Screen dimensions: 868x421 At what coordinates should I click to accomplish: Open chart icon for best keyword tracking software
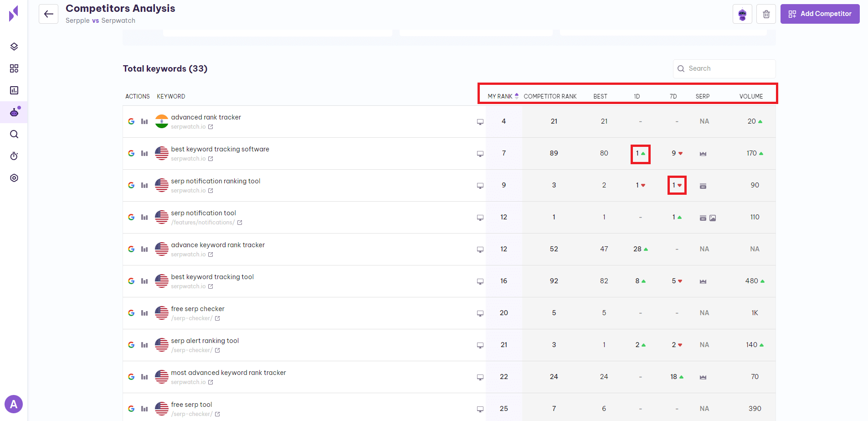(x=144, y=153)
